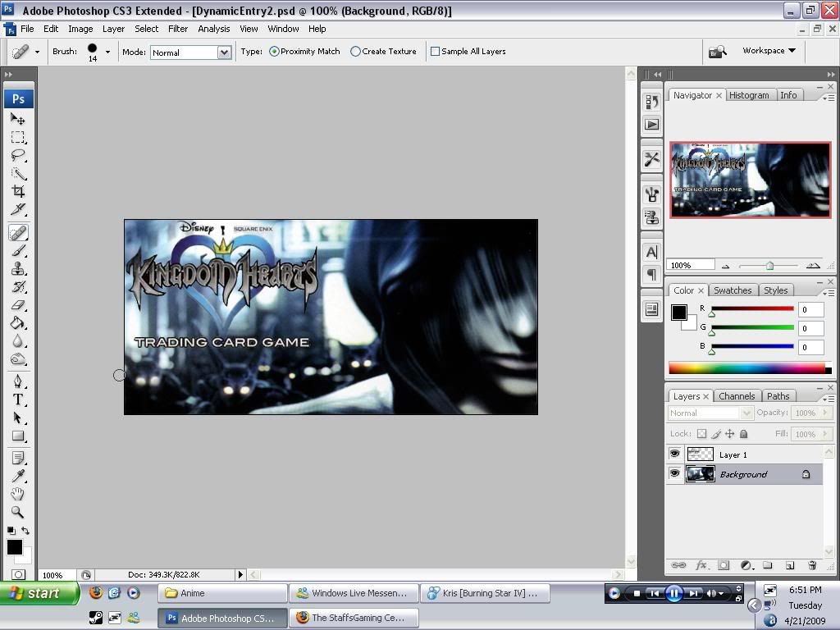
Task: Select the Hand tool
Action: [x=18, y=494]
